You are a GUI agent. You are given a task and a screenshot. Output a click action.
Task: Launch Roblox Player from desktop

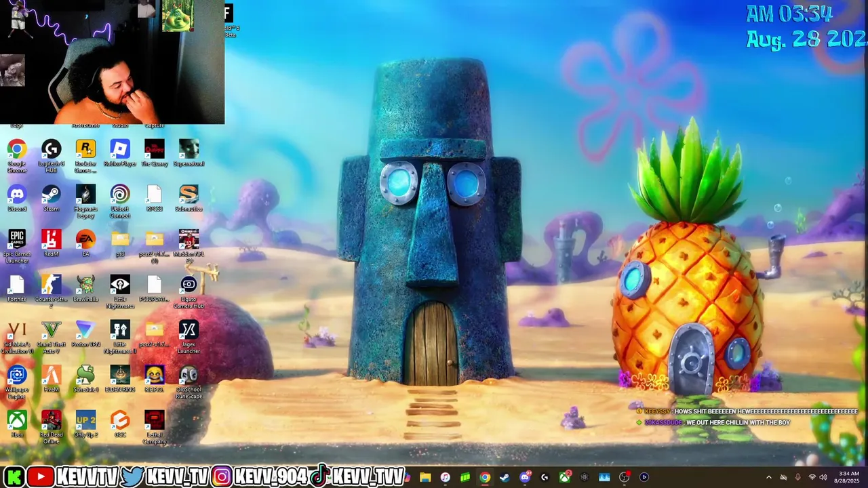coord(120,153)
